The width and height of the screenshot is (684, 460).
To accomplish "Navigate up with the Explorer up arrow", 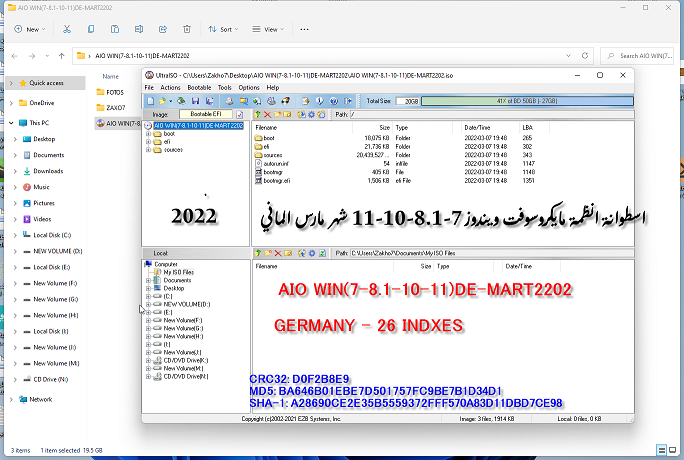I will tap(61, 54).
